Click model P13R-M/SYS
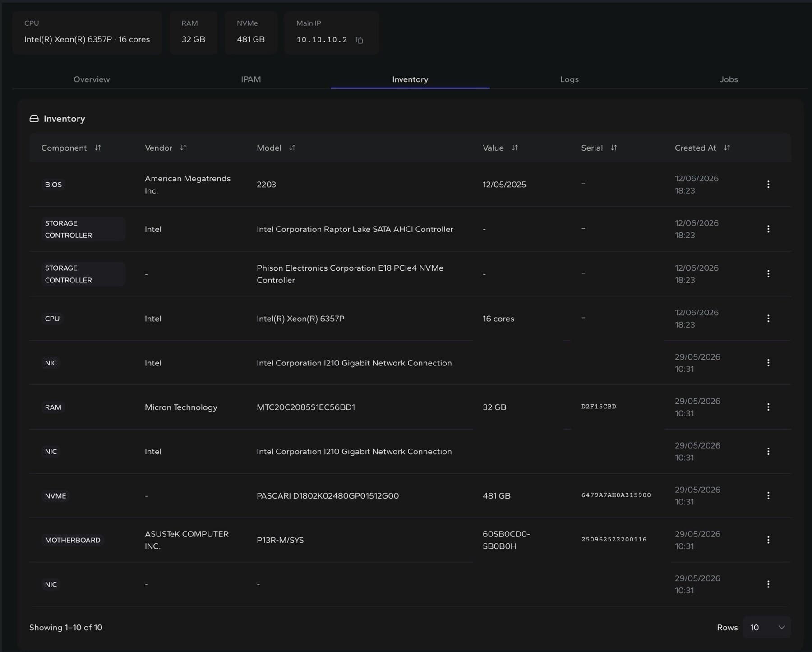Screen dimensions: 812x652 (x=280, y=540)
